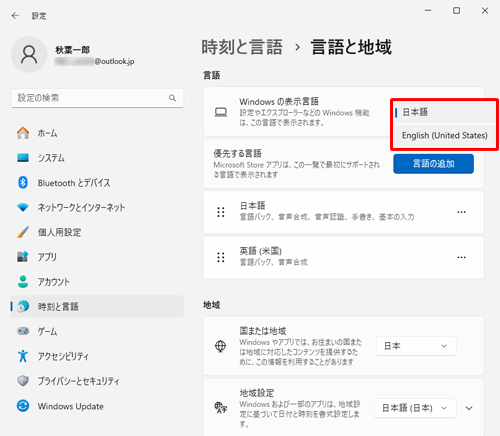Click into the 設定の検索 field

click(x=97, y=98)
